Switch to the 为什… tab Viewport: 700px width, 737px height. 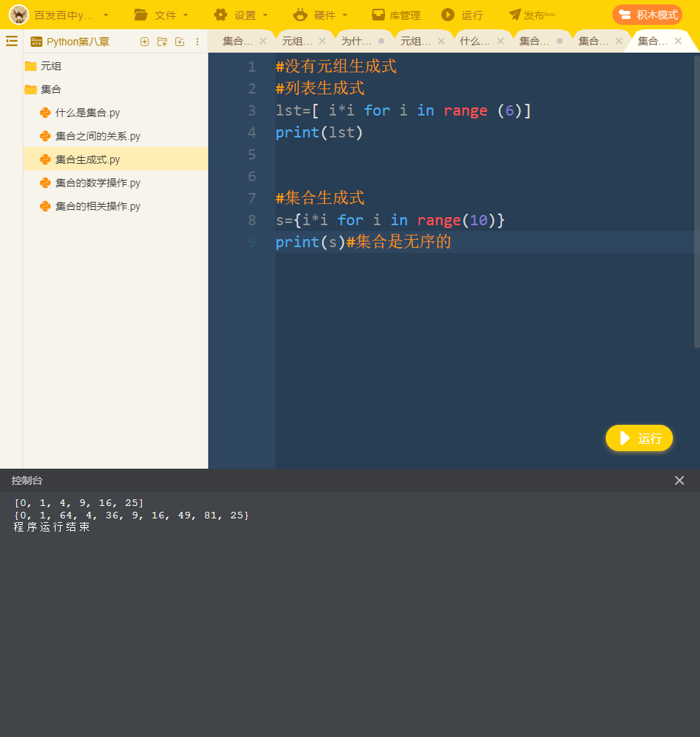click(x=356, y=42)
